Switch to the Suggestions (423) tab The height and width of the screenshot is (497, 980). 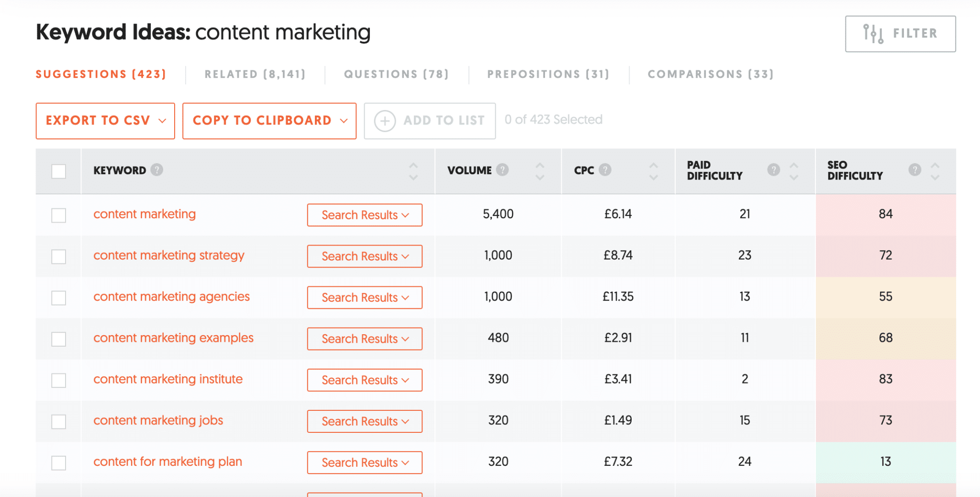[101, 74]
